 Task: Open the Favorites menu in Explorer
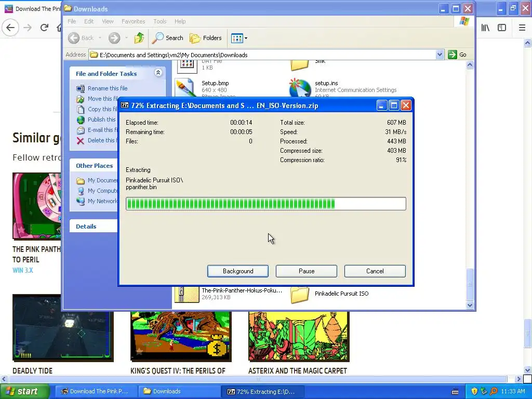[x=134, y=21]
